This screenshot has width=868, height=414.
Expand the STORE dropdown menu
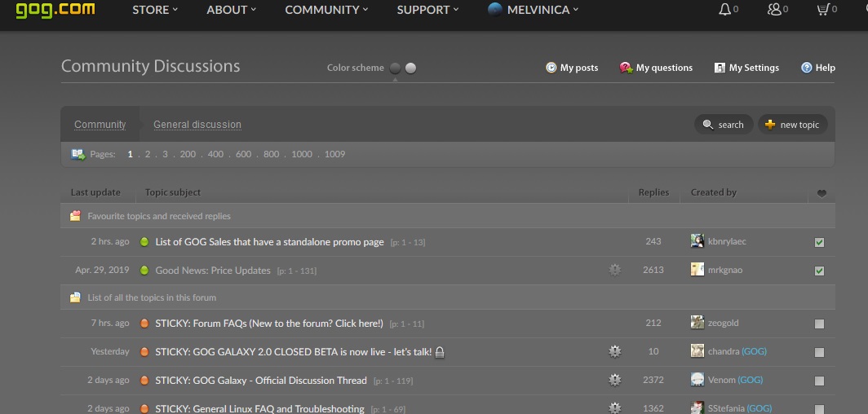(155, 10)
